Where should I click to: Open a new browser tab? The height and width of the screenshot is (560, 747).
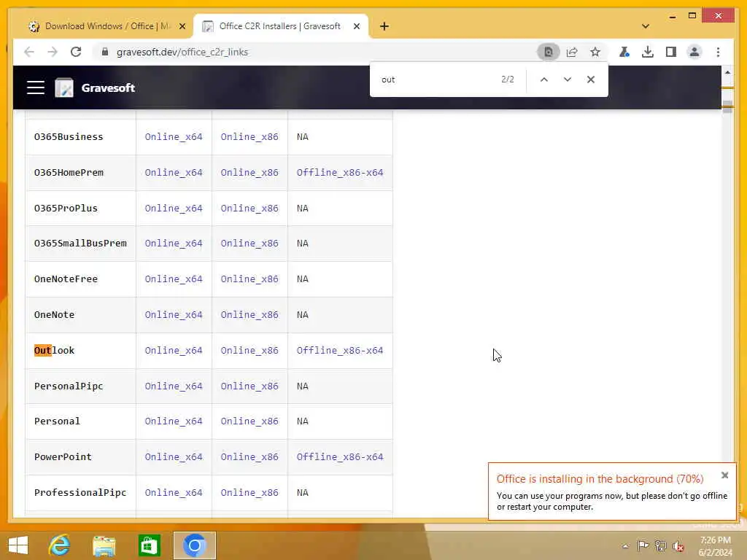[384, 26]
